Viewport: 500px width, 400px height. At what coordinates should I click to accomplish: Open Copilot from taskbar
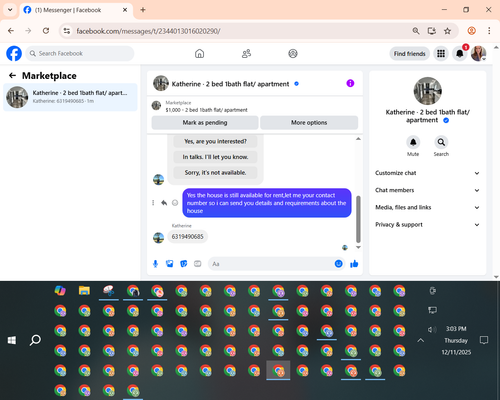(x=60, y=291)
